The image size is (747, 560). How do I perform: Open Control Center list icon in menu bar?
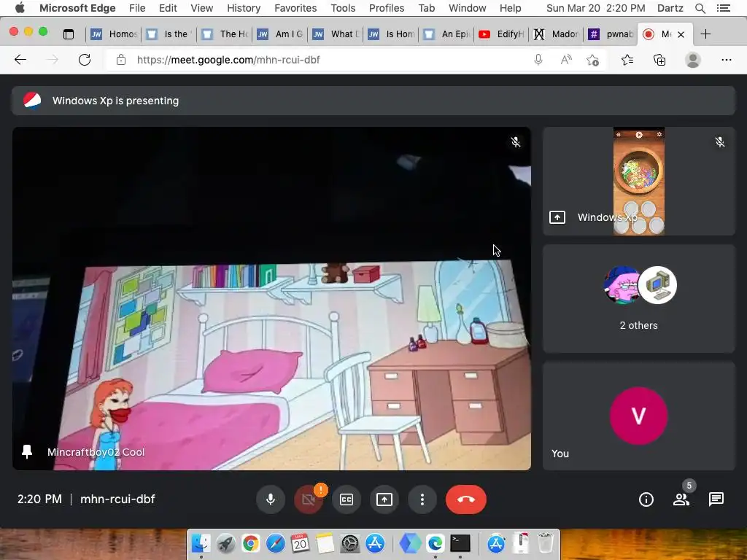click(x=724, y=8)
